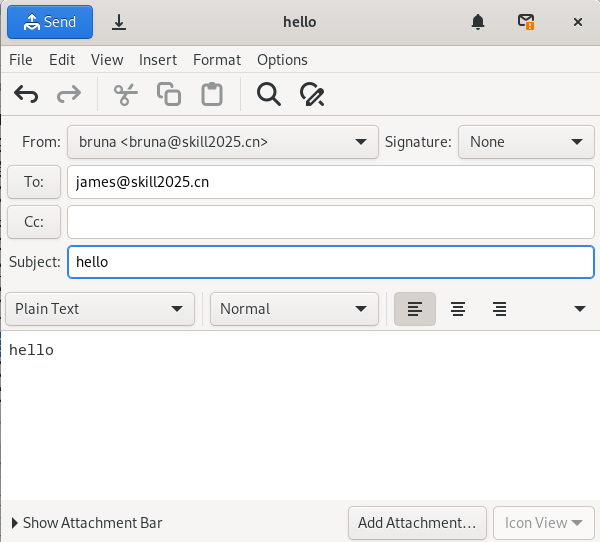This screenshot has width=600, height=542.
Task: Select right alignment button
Action: click(499, 309)
